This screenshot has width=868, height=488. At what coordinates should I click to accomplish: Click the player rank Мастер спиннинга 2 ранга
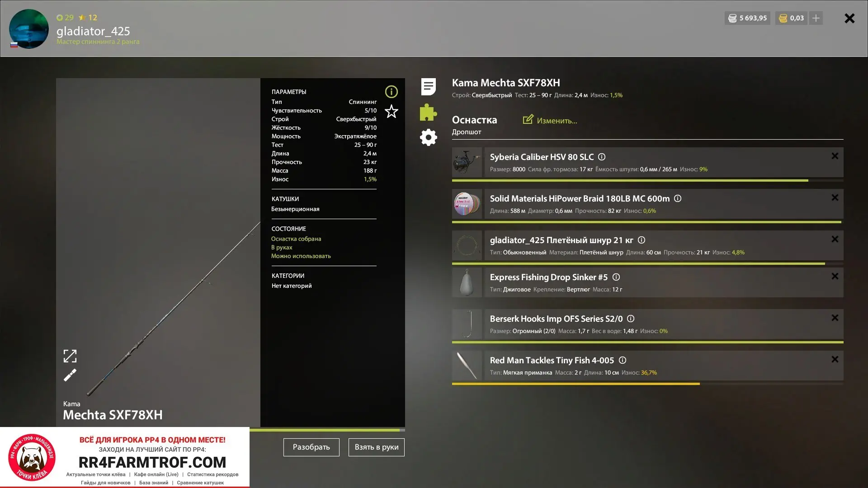[x=98, y=42]
